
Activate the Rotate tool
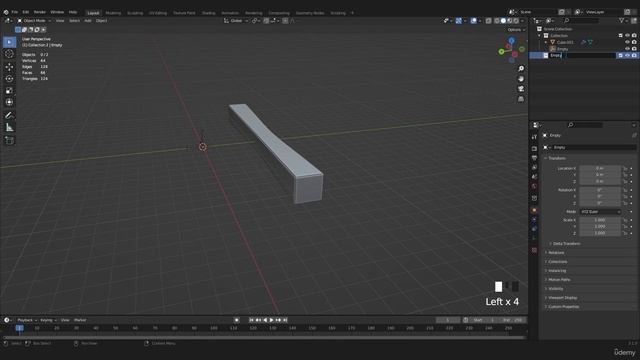[9, 78]
